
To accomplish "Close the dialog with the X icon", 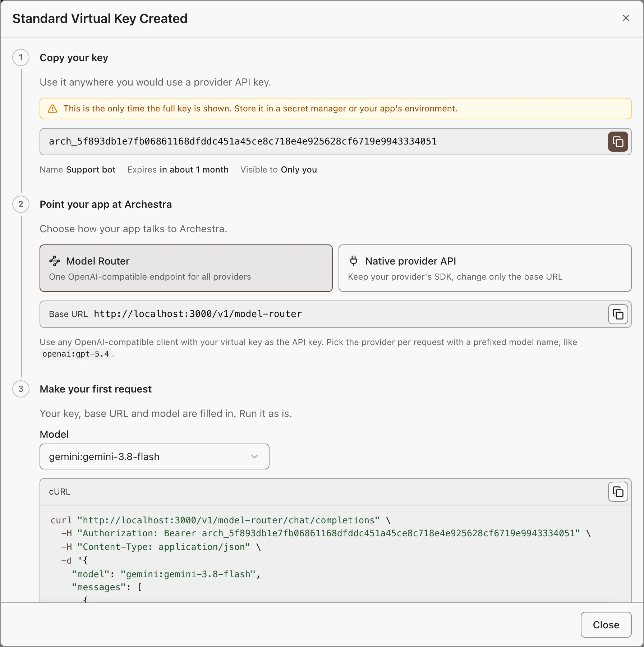I will click(626, 18).
